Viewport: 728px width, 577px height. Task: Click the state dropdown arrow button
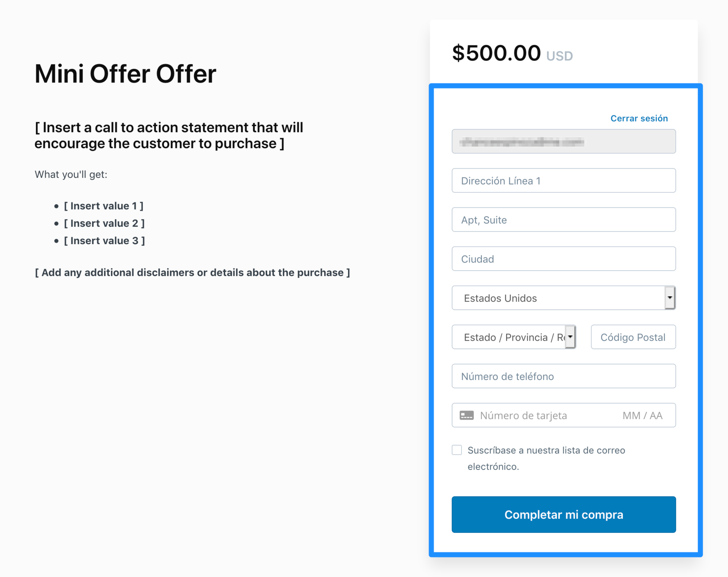[x=570, y=337]
